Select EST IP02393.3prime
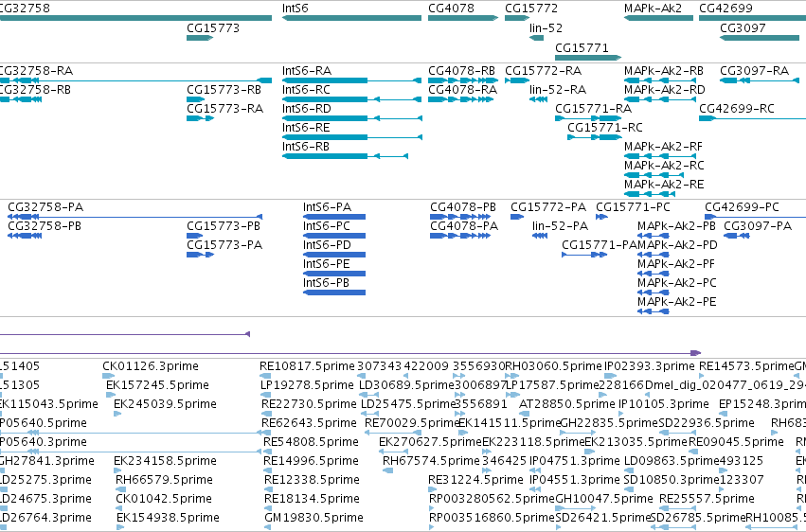Viewport: 806px width, 532px height. click(611, 377)
